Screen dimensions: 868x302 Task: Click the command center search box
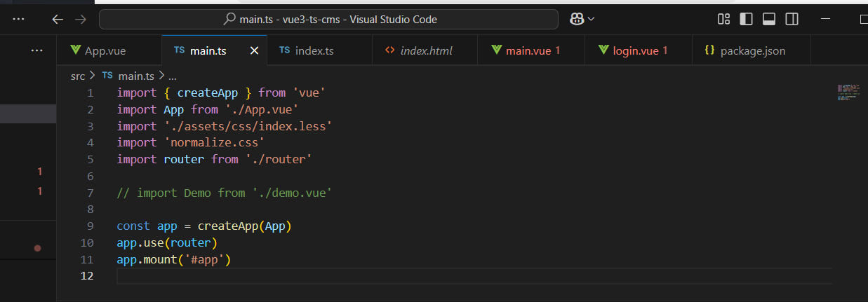(x=328, y=19)
